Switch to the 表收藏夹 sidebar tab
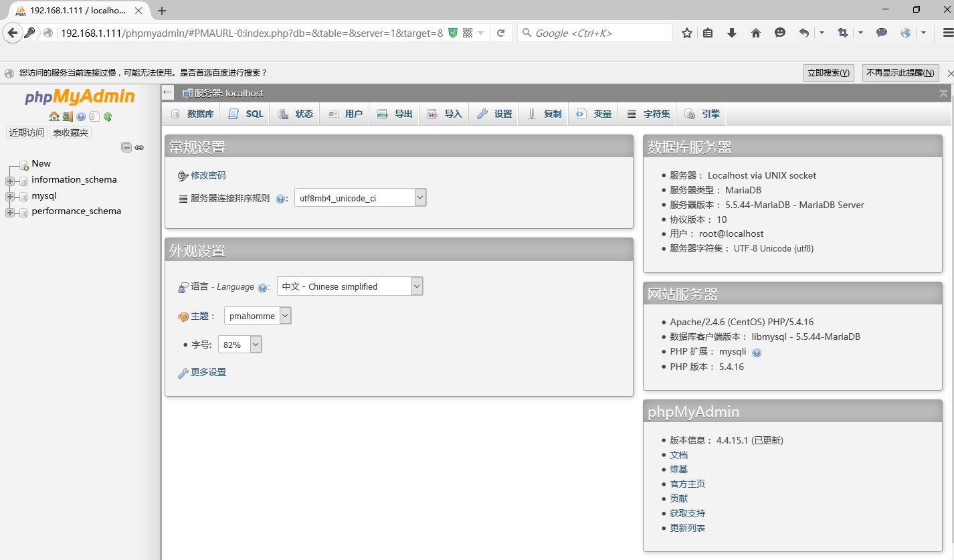The image size is (954, 560). (70, 132)
